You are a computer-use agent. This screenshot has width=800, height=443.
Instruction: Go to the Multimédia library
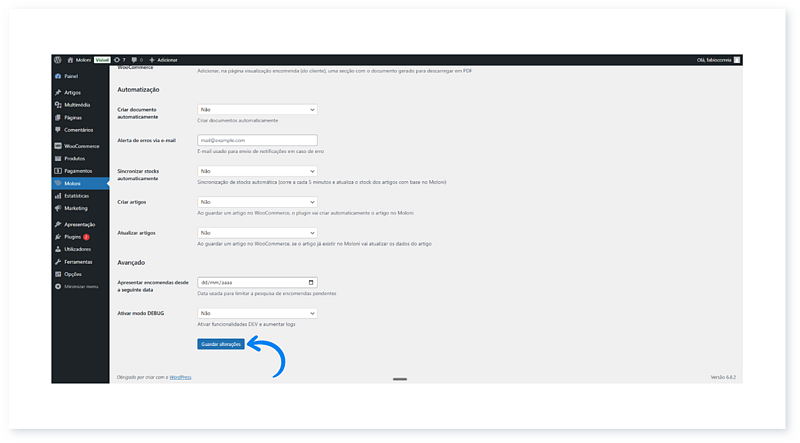[77, 105]
